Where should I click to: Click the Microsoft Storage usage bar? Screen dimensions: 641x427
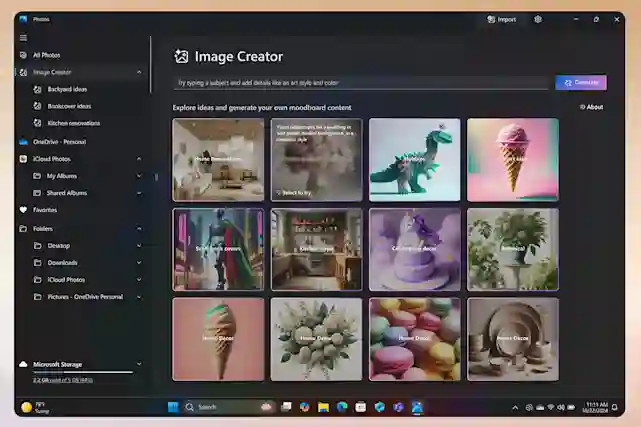[x=83, y=372]
